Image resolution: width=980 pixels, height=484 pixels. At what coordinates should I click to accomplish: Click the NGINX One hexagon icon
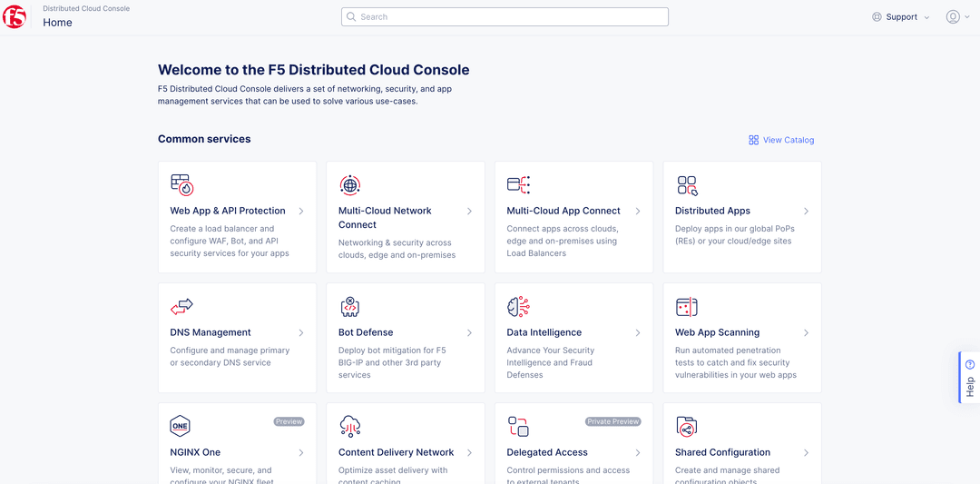(x=180, y=426)
